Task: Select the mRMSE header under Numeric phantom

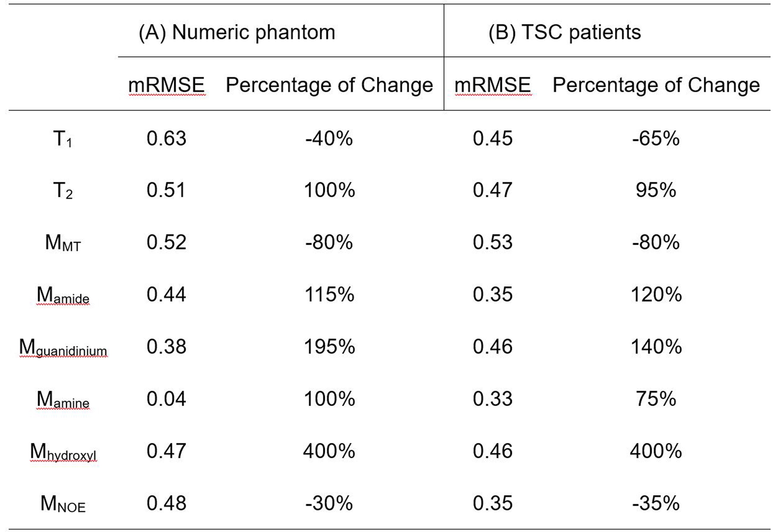Action: point(166,85)
